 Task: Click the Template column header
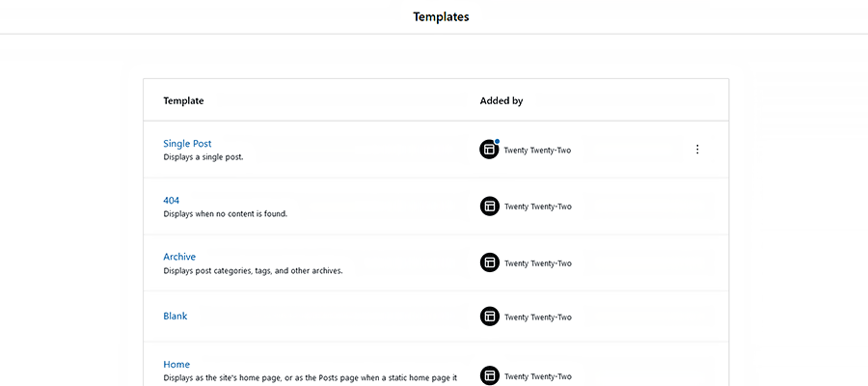pyautogui.click(x=183, y=100)
